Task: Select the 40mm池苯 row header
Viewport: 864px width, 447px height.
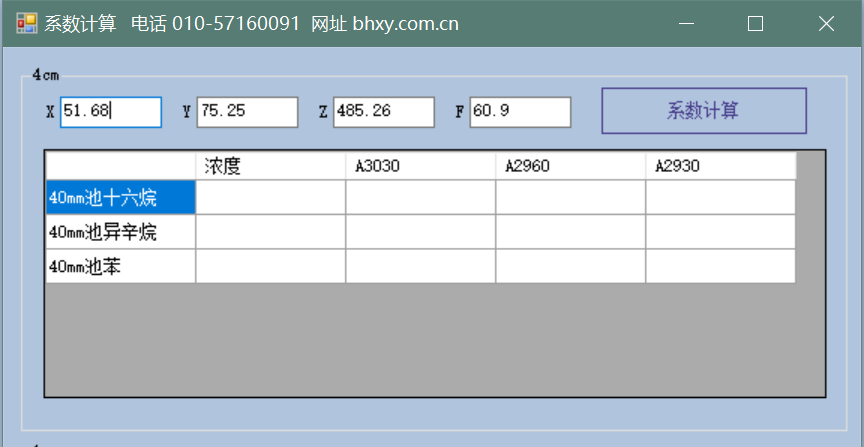Action: (120, 266)
